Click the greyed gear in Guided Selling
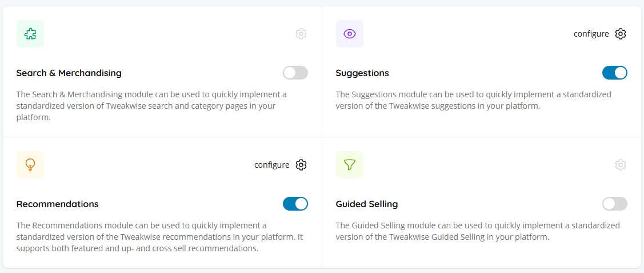This screenshot has width=644, height=273. (621, 165)
